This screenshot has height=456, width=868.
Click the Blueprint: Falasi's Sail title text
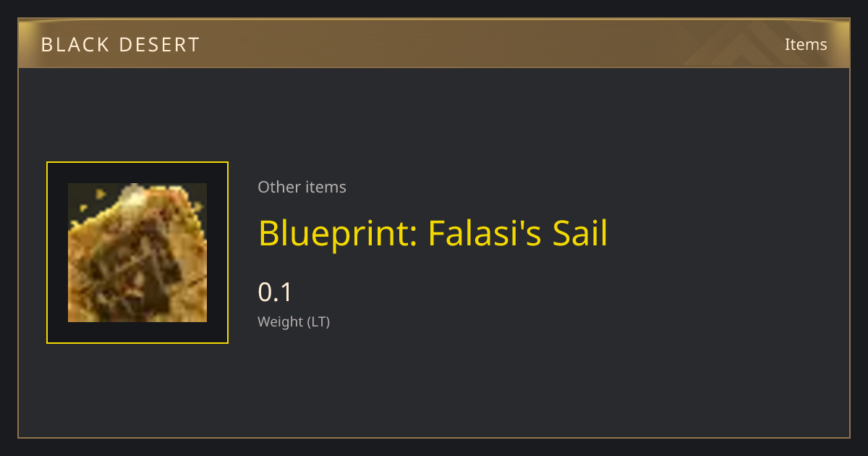[433, 233]
